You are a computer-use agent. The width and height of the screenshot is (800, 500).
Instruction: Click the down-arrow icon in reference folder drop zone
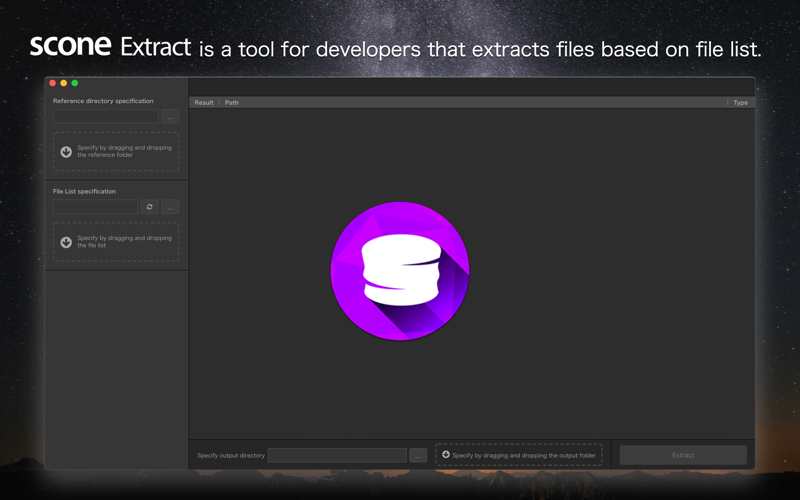[x=66, y=152]
